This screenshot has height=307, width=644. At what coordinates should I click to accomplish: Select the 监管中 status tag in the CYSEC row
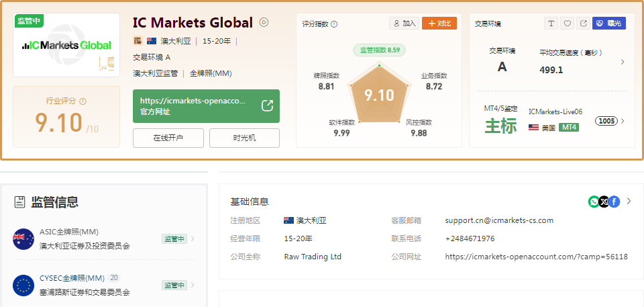pyautogui.click(x=174, y=285)
